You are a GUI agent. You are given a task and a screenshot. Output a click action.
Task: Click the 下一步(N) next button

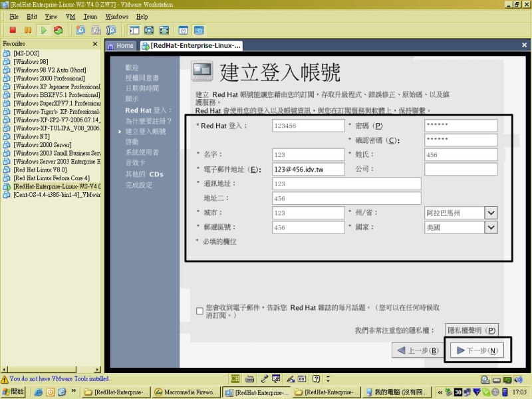[477, 350]
